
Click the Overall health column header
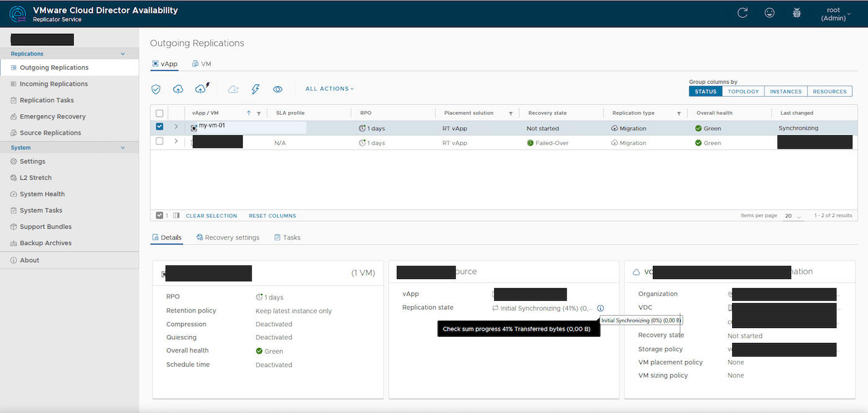coord(714,113)
